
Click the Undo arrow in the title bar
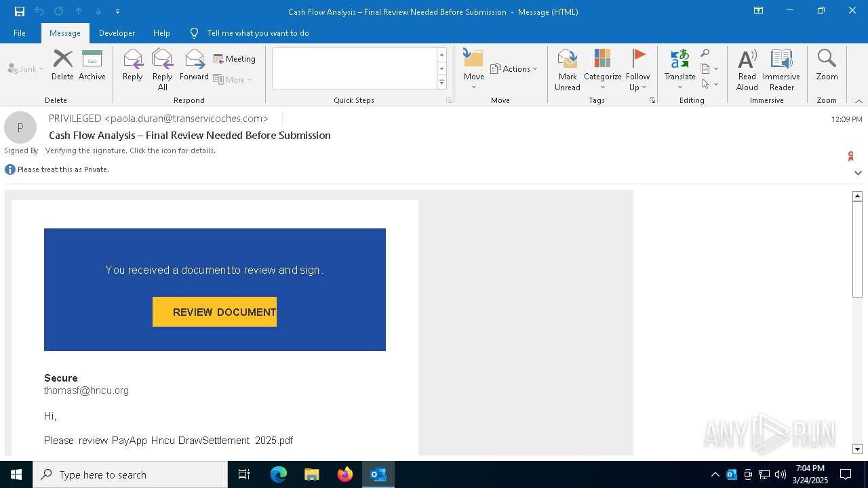pyautogui.click(x=39, y=11)
